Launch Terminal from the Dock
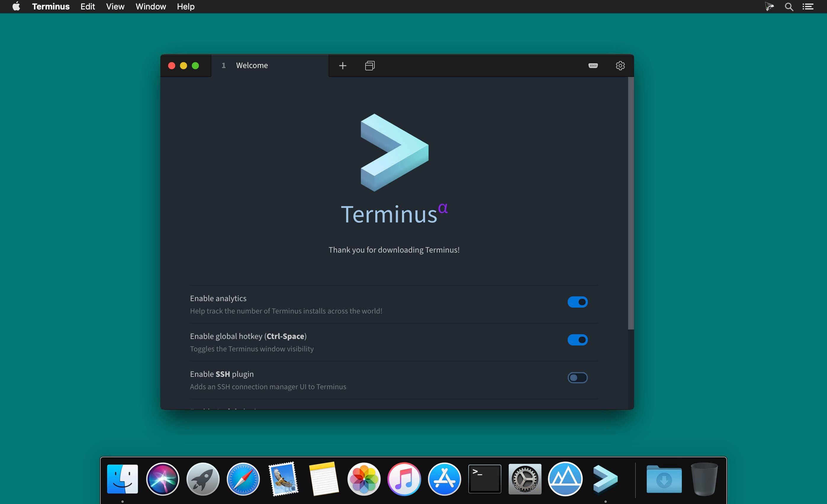This screenshot has height=504, width=827. 484,479
